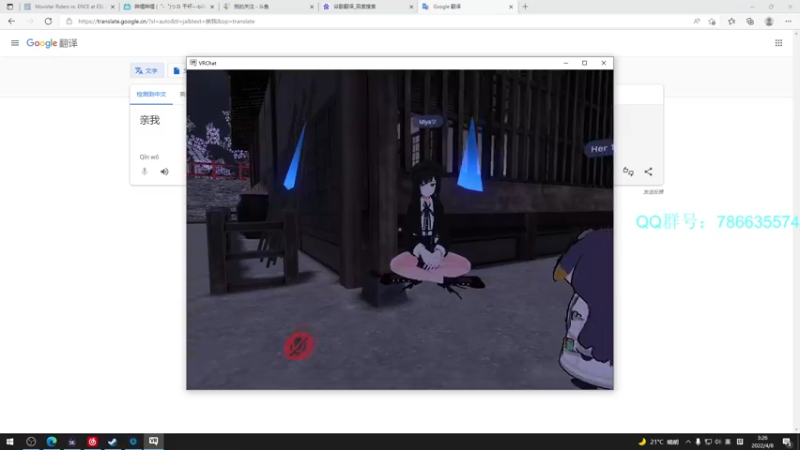Open the Windows Start menu

pos(10,441)
